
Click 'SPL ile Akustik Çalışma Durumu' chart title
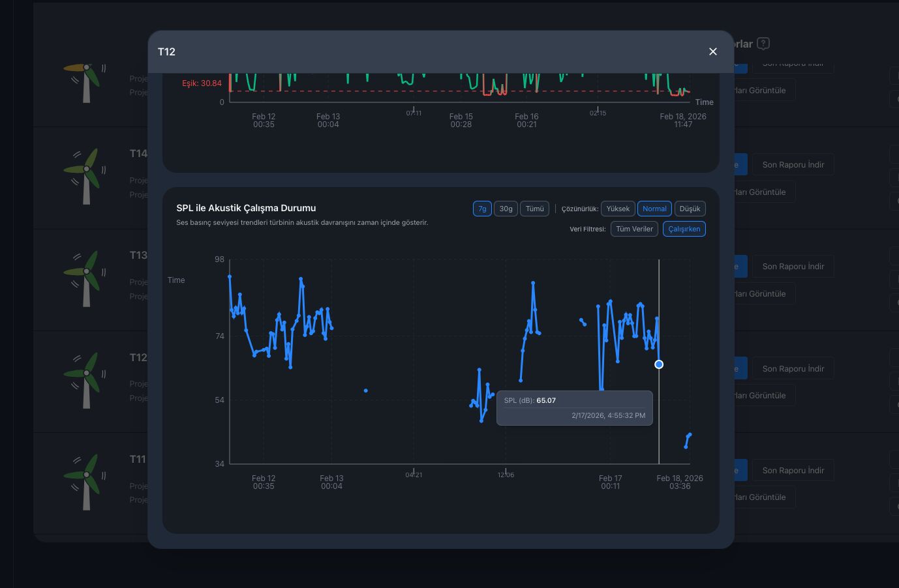246,208
